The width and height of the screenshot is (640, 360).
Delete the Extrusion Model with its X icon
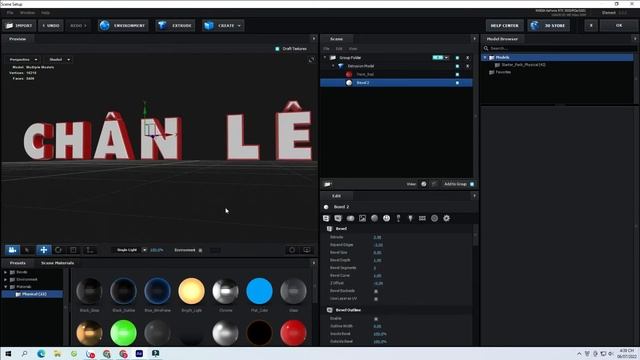pos(467,66)
